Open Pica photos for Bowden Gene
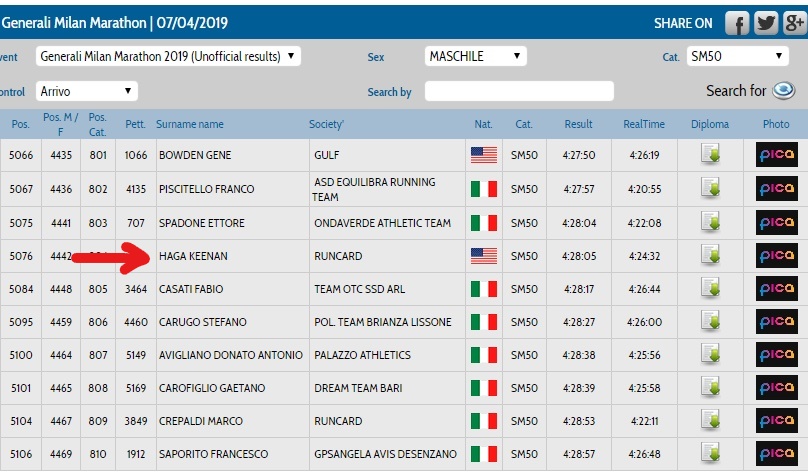 [x=777, y=155]
